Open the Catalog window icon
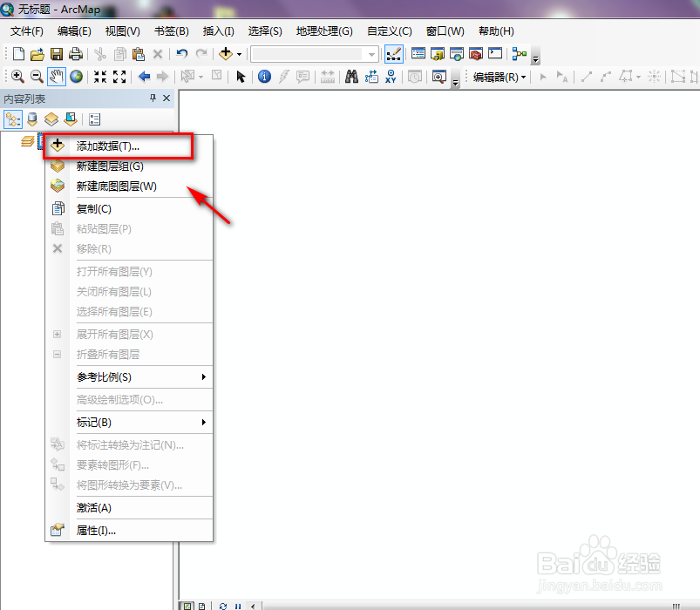Viewport: 700px width, 610px height. pyautogui.click(x=438, y=54)
